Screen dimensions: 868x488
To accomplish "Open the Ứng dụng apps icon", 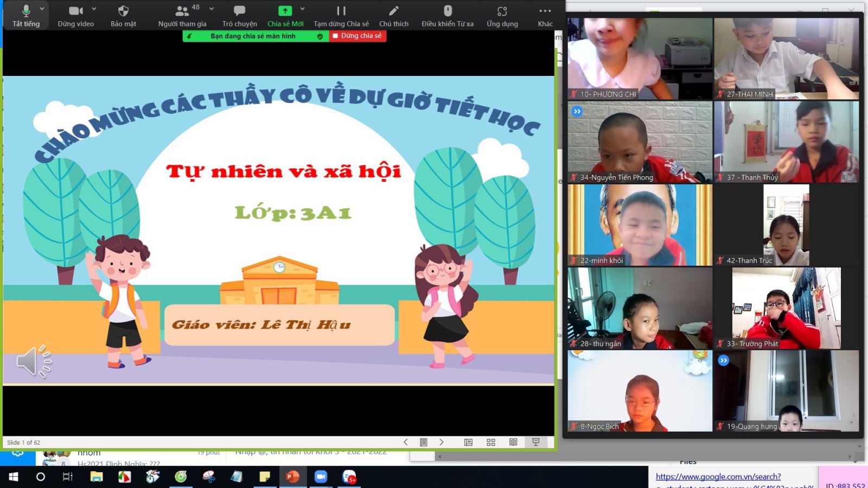I will [x=502, y=15].
